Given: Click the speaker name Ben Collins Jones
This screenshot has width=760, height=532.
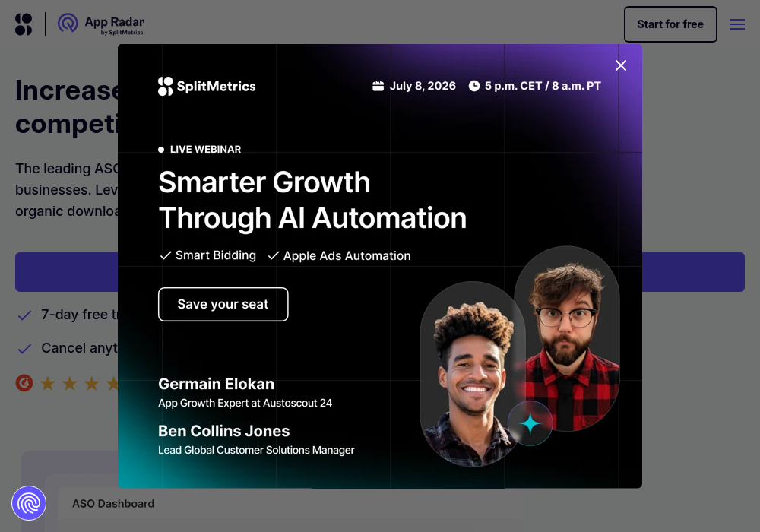Looking at the screenshot, I should coord(224,431).
